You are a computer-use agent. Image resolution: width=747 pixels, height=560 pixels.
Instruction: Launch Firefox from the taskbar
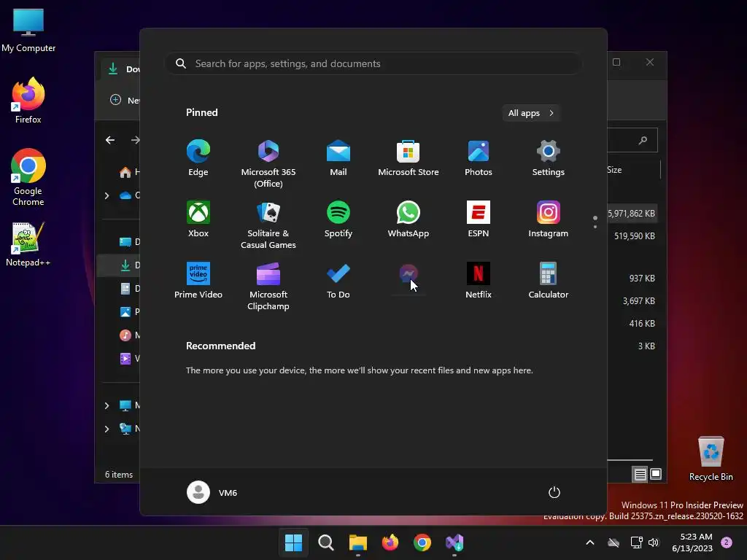390,542
